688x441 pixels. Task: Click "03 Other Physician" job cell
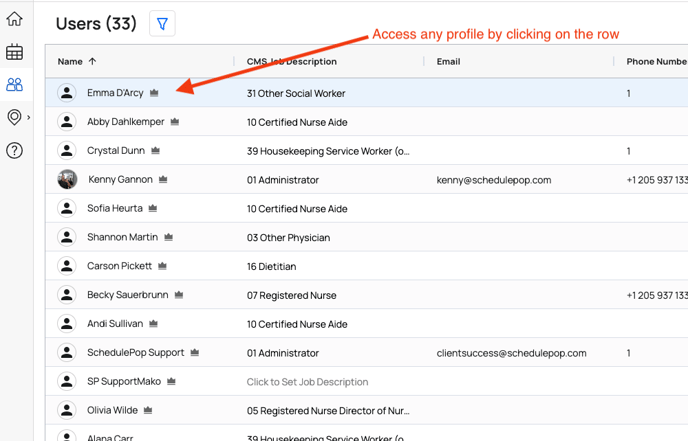(x=288, y=238)
